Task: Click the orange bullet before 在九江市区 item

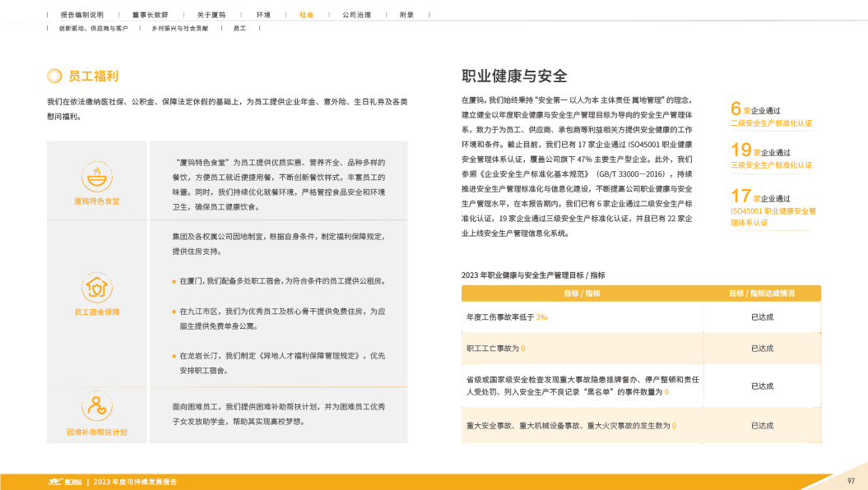Action: (174, 312)
